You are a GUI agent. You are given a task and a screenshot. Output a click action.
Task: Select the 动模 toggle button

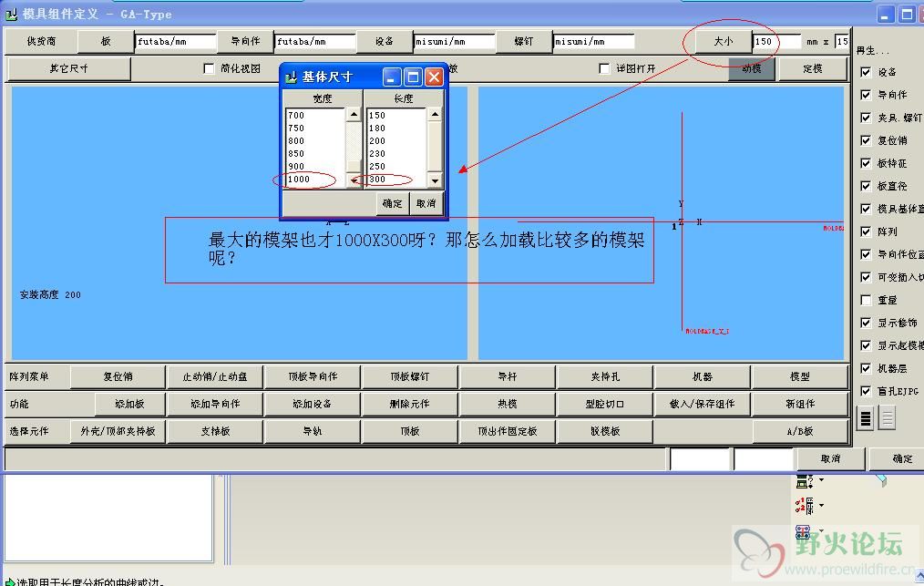point(752,68)
